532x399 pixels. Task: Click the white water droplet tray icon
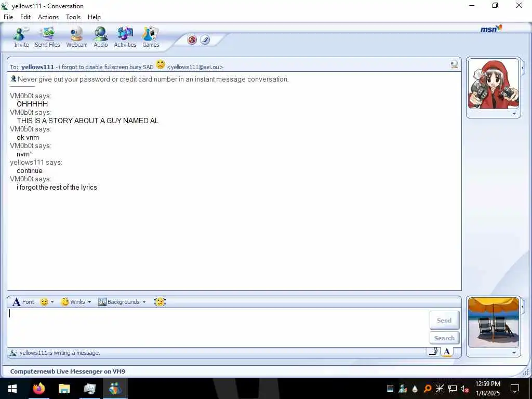[415, 389]
